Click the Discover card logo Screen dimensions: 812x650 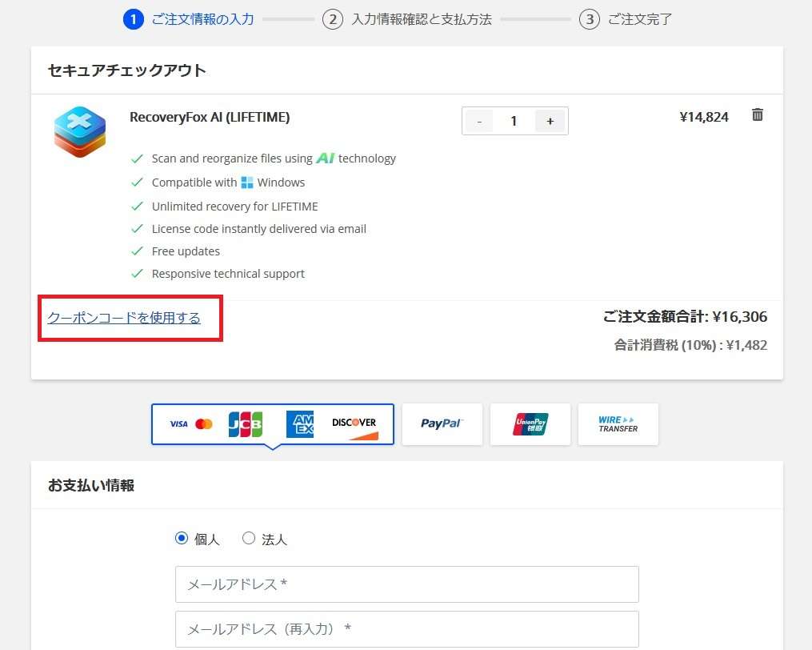354,427
